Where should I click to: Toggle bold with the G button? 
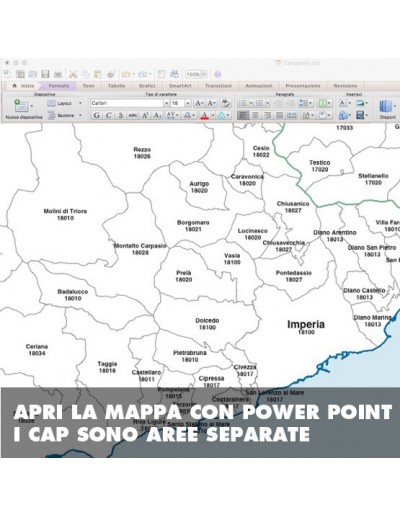coord(97,115)
